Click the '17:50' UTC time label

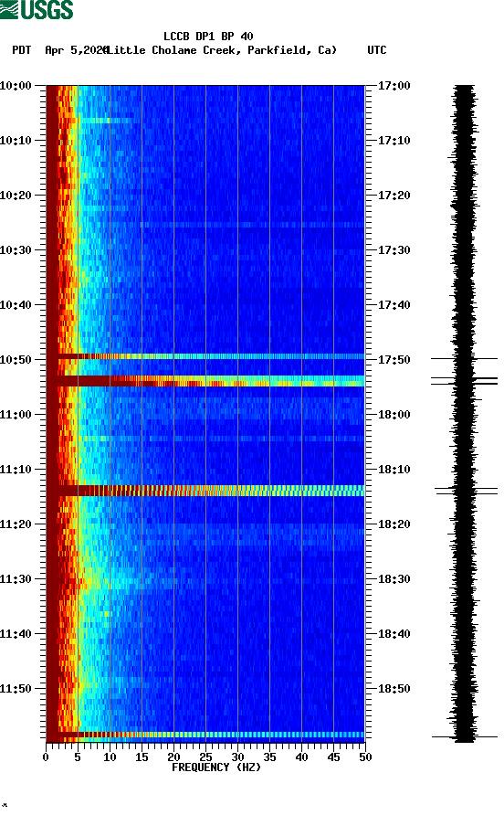394,360
